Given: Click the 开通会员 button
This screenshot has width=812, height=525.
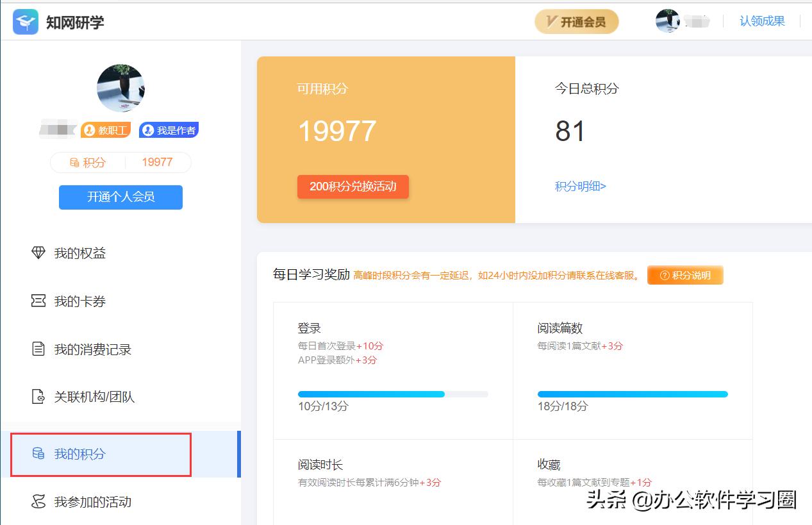Looking at the screenshot, I should pyautogui.click(x=576, y=21).
